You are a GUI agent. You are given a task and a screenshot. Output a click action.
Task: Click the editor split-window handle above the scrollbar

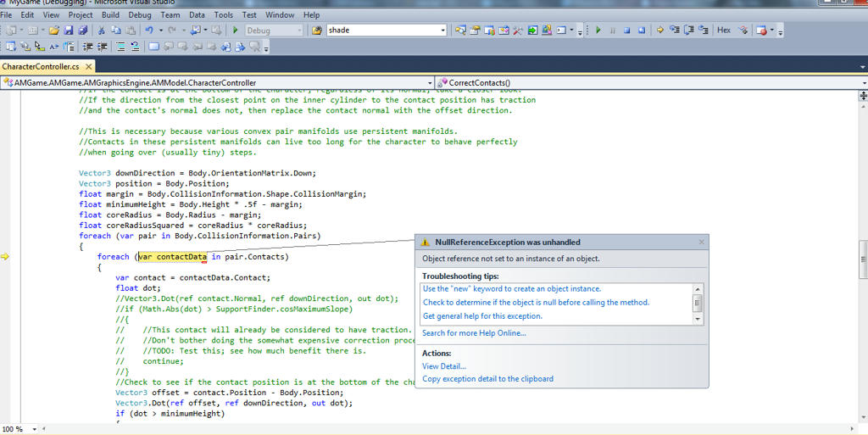tap(863, 96)
